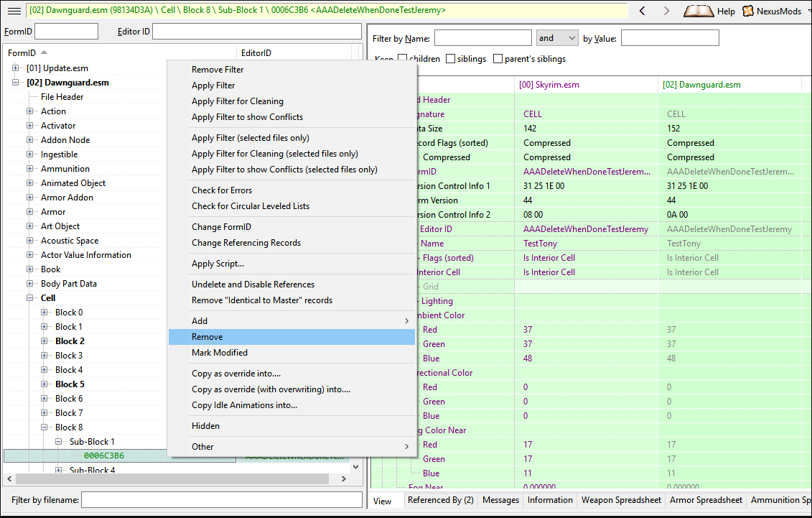Click the tree vertical scroll down arrow
Image resolution: width=812 pixels, height=518 pixels.
pos(356,467)
